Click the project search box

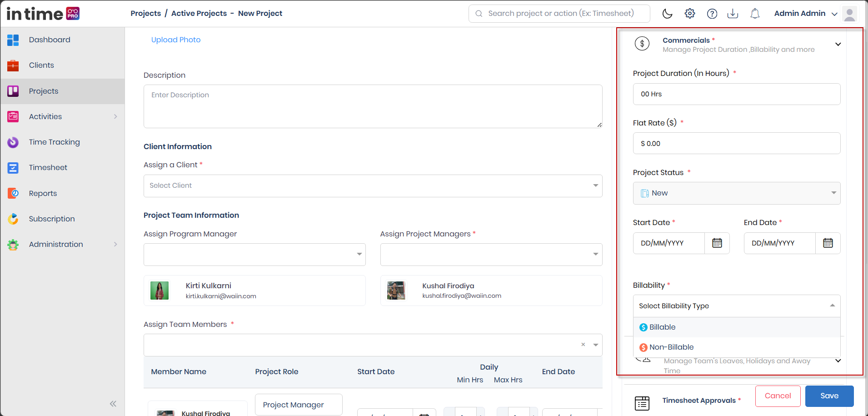559,14
